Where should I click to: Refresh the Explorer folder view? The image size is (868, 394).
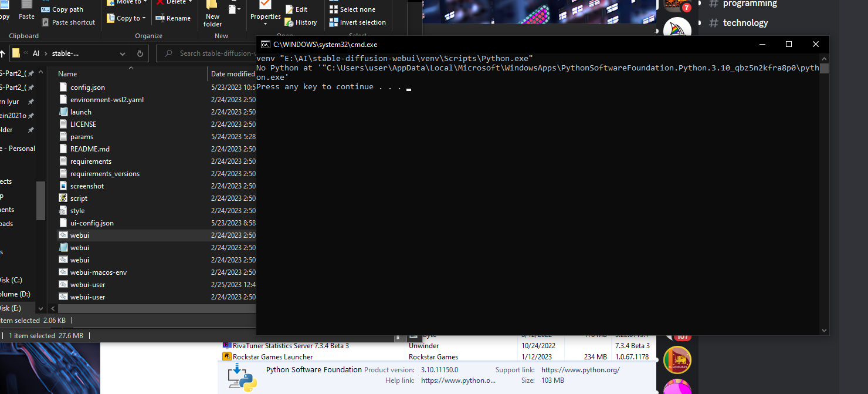(x=140, y=53)
